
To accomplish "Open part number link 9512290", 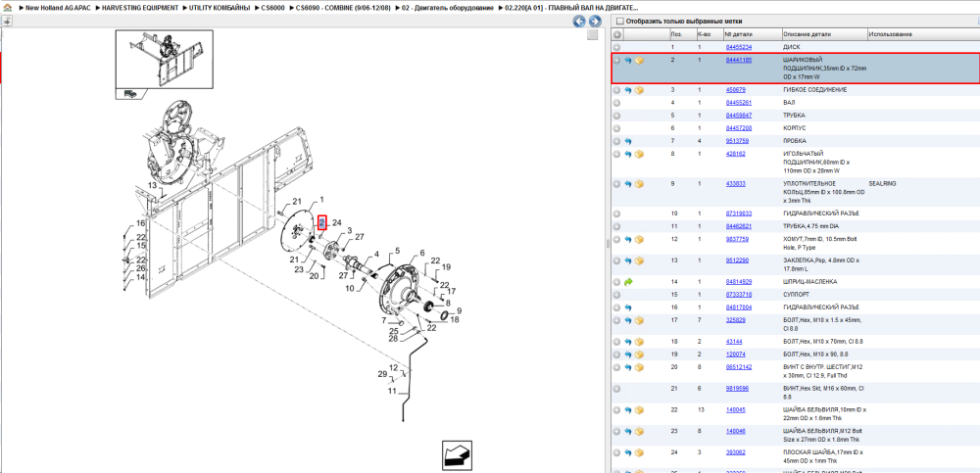I will pyautogui.click(x=737, y=260).
